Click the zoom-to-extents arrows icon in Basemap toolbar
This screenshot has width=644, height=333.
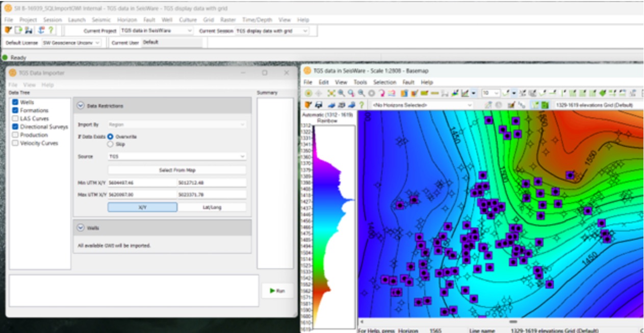pyautogui.click(x=331, y=93)
